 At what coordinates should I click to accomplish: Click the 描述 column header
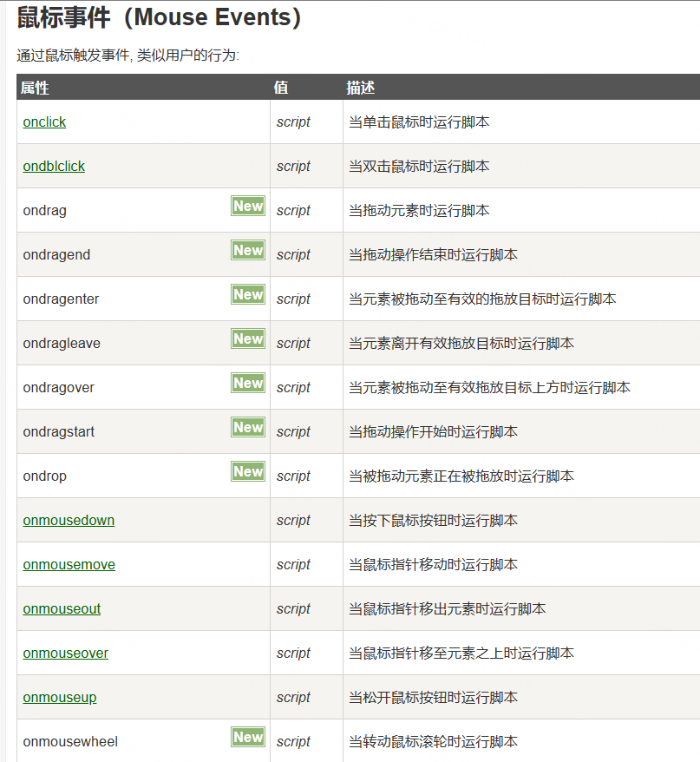coord(360,88)
